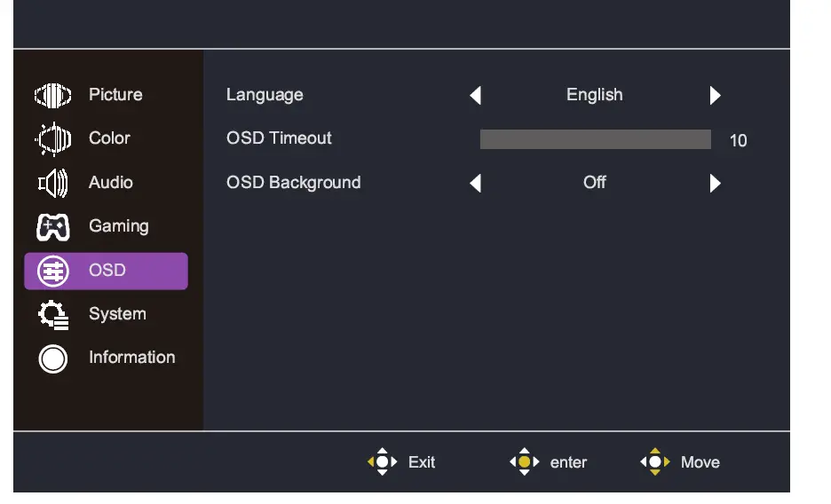Click the enter label
Viewport: 831px width, 504px height.
click(x=568, y=462)
